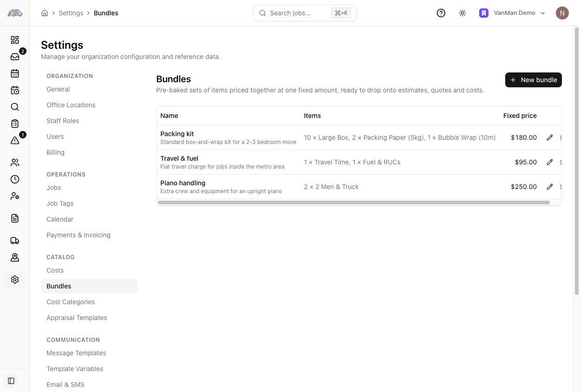Click the $250.00 fixed price cell
This screenshot has width=580, height=392.
tap(524, 187)
